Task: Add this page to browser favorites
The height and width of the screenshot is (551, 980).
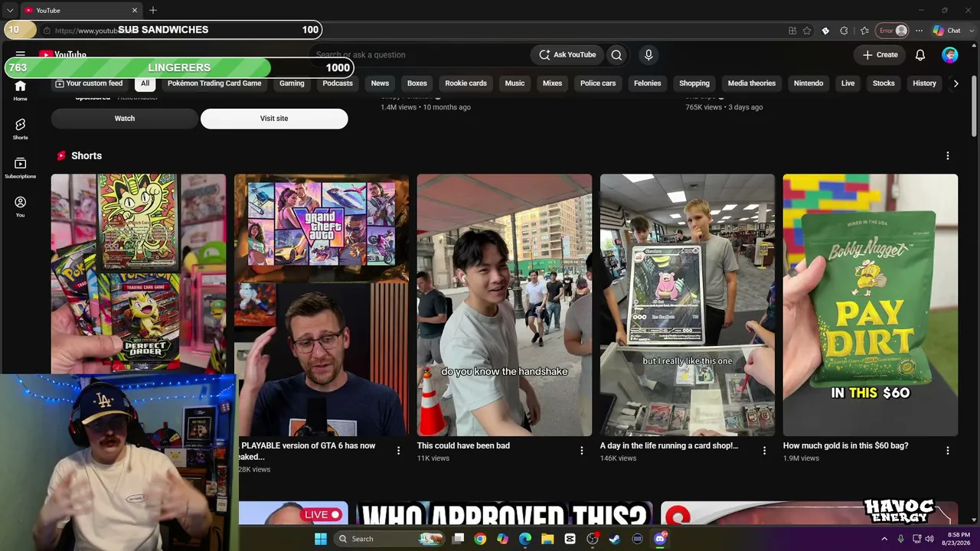Action: tap(807, 31)
